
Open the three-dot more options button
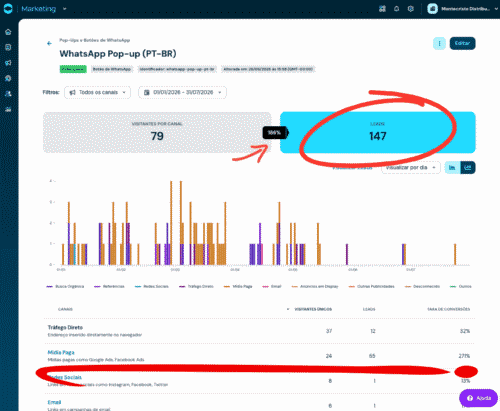tap(439, 43)
